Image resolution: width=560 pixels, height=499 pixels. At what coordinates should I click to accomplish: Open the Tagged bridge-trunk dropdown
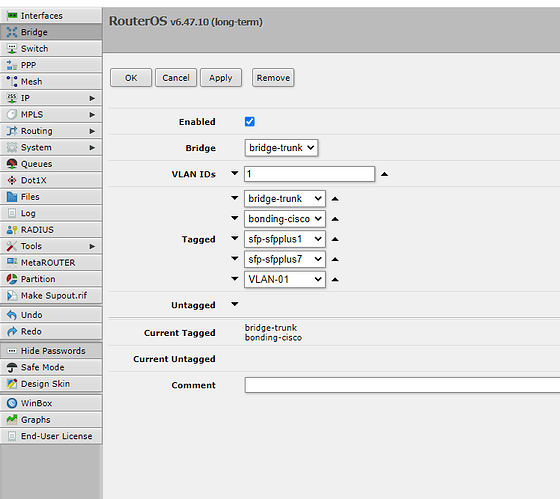click(285, 199)
